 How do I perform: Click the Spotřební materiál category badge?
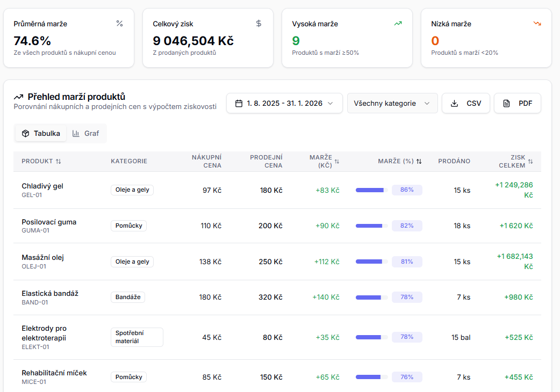[x=137, y=337]
